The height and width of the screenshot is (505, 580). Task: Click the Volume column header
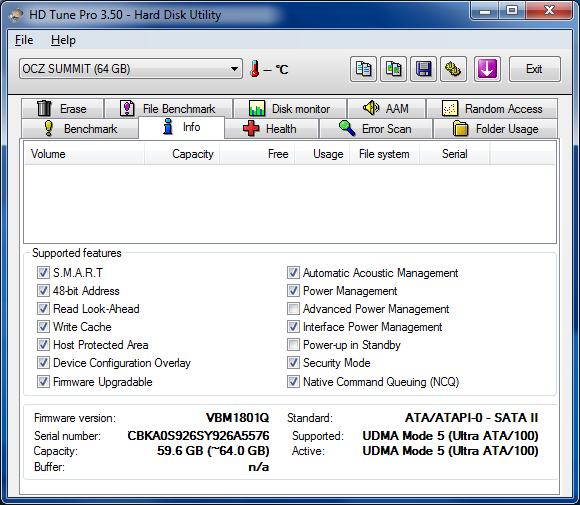[84, 154]
